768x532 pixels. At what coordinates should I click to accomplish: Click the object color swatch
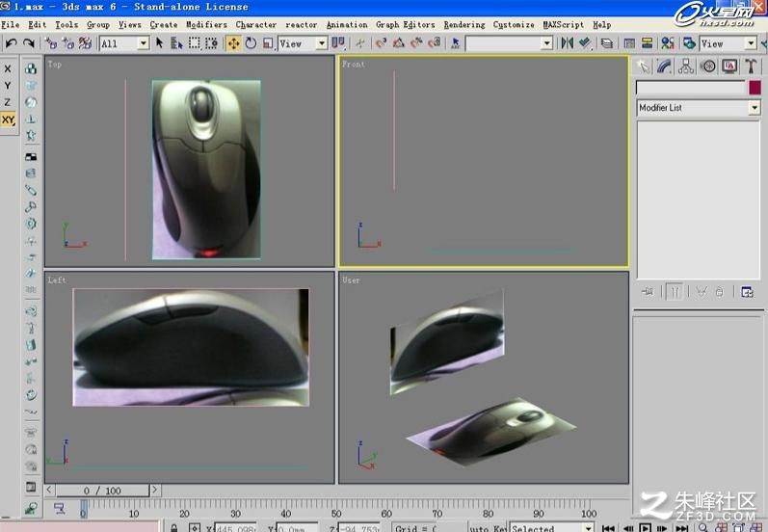click(x=755, y=88)
